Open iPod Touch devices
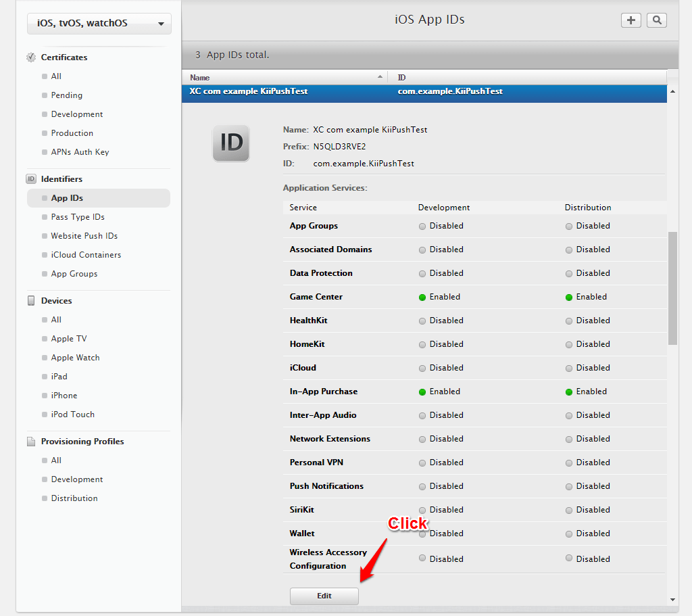692x616 pixels. point(73,415)
